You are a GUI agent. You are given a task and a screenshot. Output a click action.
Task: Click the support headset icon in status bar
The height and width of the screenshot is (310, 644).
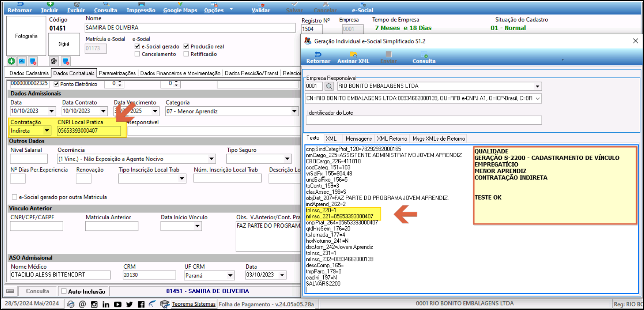(x=71, y=304)
